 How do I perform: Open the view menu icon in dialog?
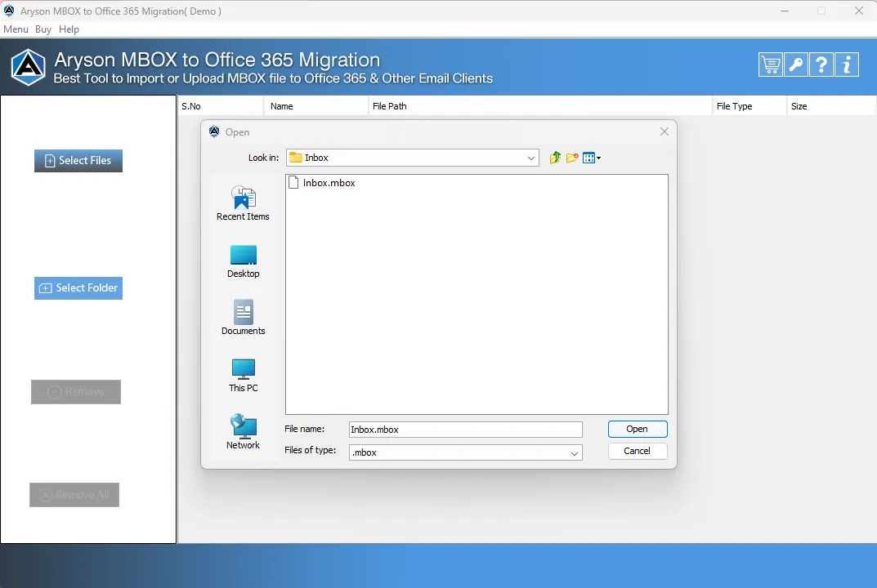(591, 158)
